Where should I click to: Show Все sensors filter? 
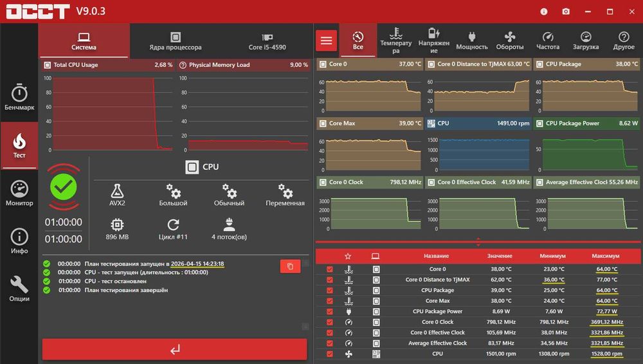(x=358, y=41)
